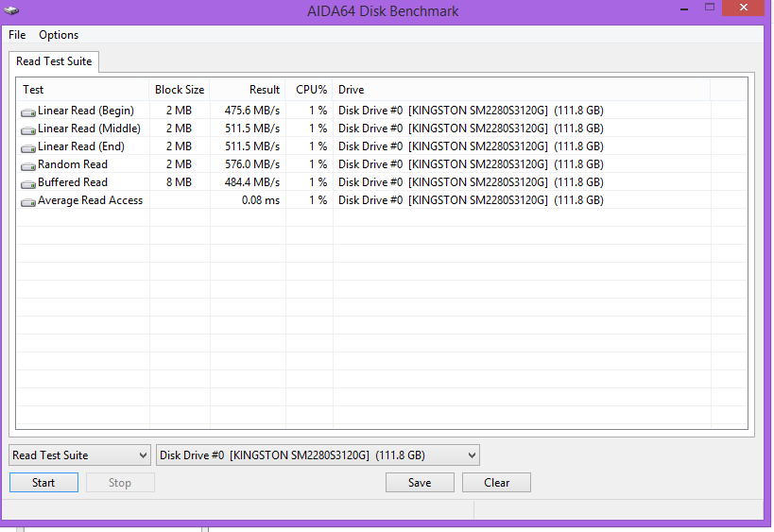This screenshot has width=774, height=532.
Task: Select the Linear Read (Begin) row label
Action: pyautogui.click(x=86, y=111)
